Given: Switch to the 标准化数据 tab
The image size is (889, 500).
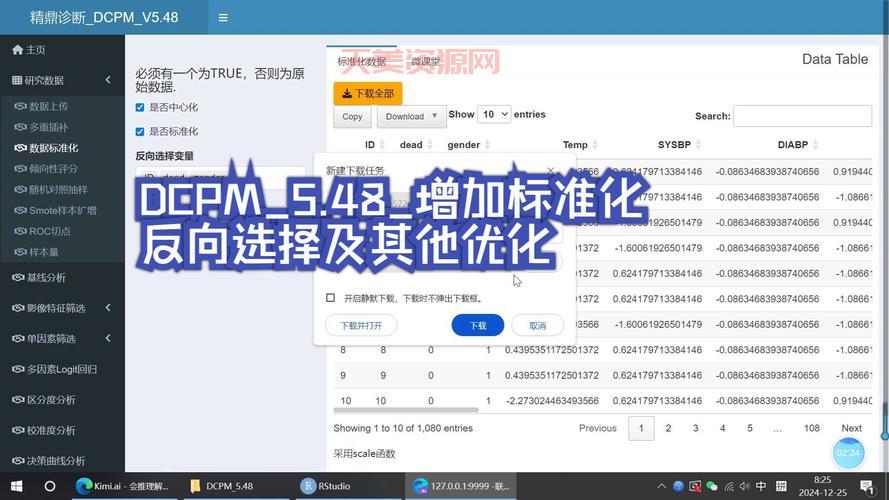Looking at the screenshot, I should (x=362, y=61).
